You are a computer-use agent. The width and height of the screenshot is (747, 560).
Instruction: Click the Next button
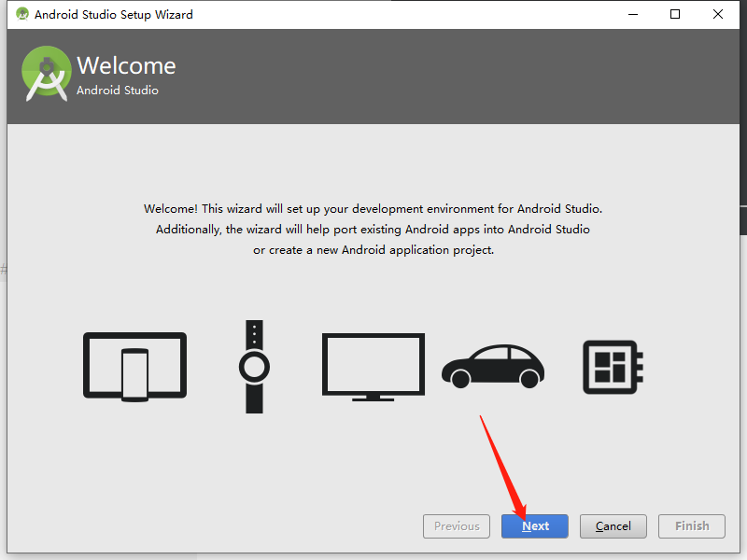pos(534,526)
